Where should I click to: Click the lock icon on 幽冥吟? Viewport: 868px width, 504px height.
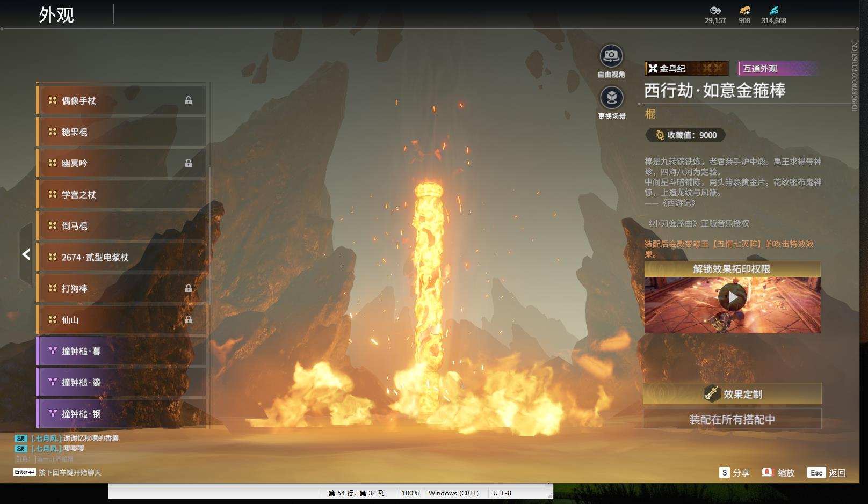click(x=189, y=163)
